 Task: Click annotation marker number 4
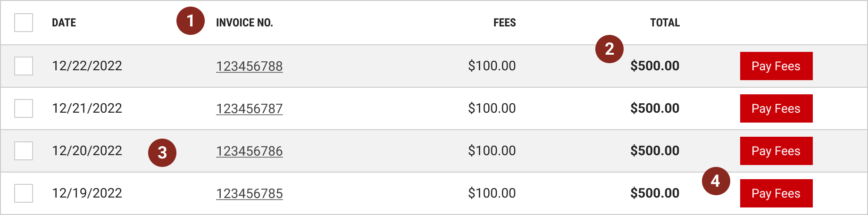pos(716,181)
